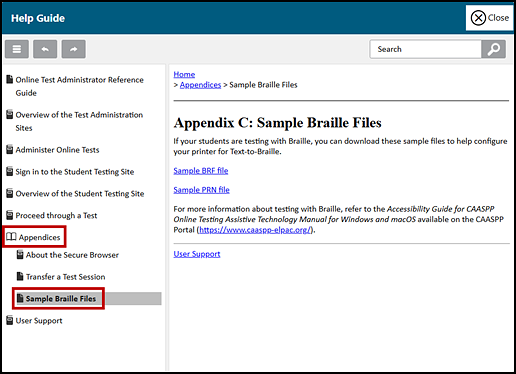Click the book icon beside About the Secure Browser
This screenshot has height=374, width=516.
tap(20, 254)
